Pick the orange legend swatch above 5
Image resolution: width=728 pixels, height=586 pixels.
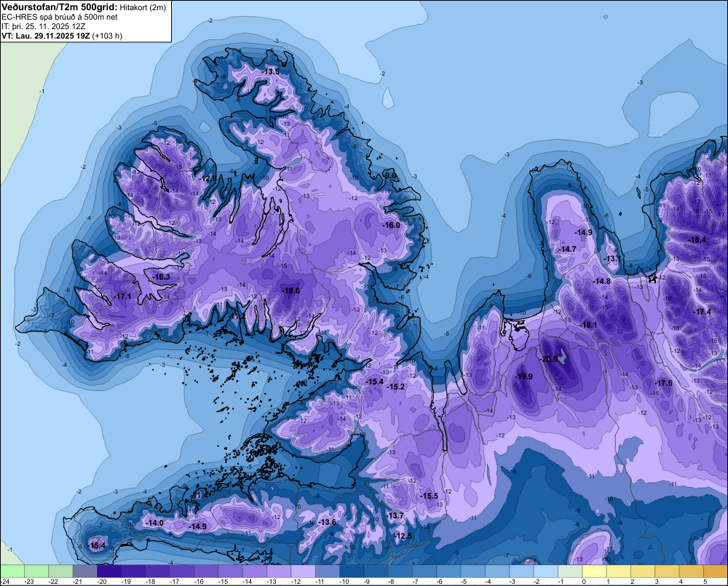[716, 571]
